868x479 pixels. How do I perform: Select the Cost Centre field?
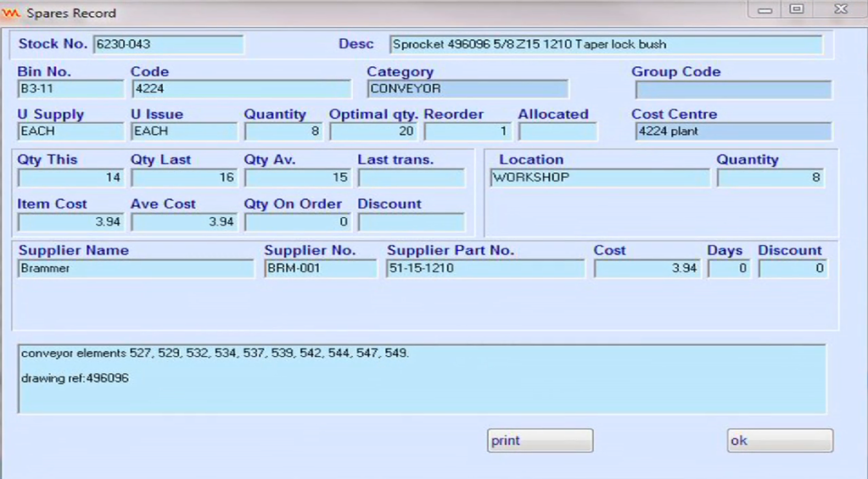[732, 131]
